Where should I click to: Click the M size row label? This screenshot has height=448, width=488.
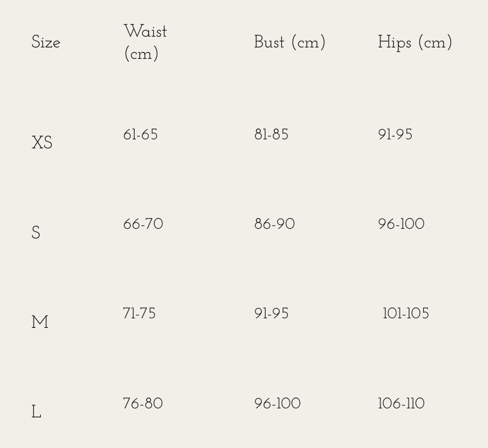(40, 322)
